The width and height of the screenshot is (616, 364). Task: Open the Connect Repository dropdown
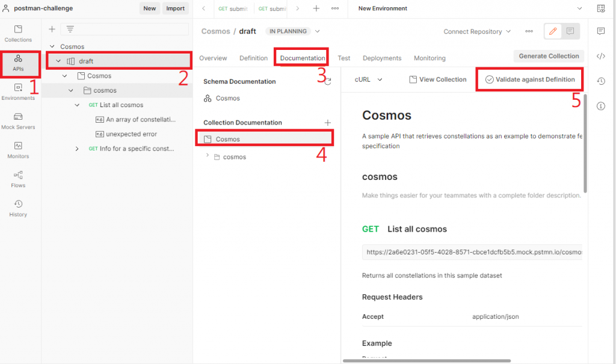click(x=477, y=31)
